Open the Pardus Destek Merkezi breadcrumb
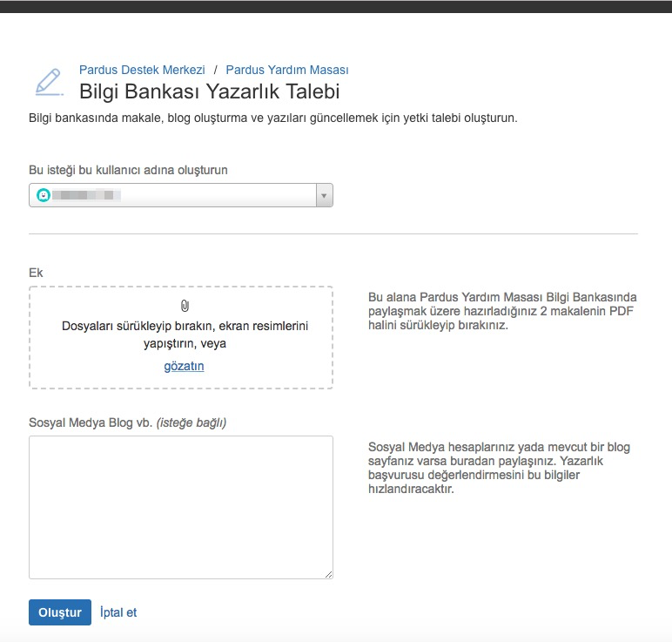The height and width of the screenshot is (642, 672). [x=142, y=70]
